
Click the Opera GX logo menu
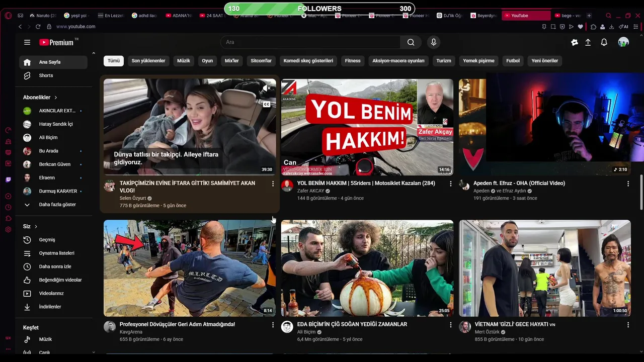pyautogui.click(x=8, y=16)
